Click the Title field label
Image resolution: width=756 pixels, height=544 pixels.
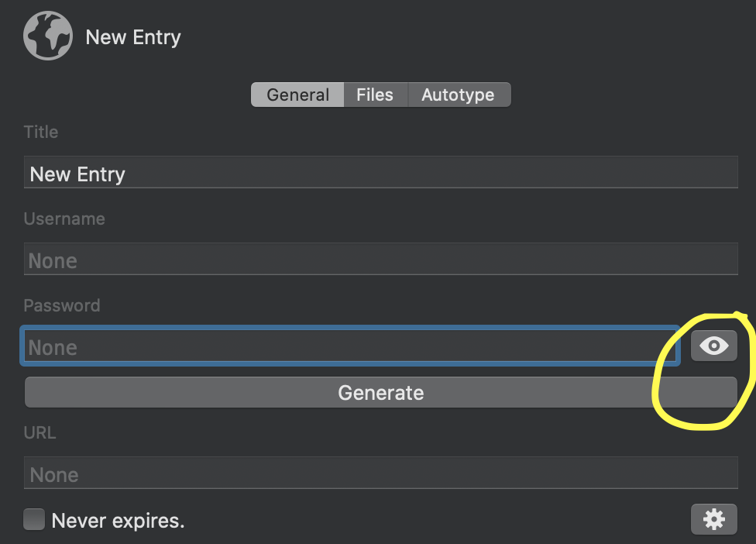[41, 132]
